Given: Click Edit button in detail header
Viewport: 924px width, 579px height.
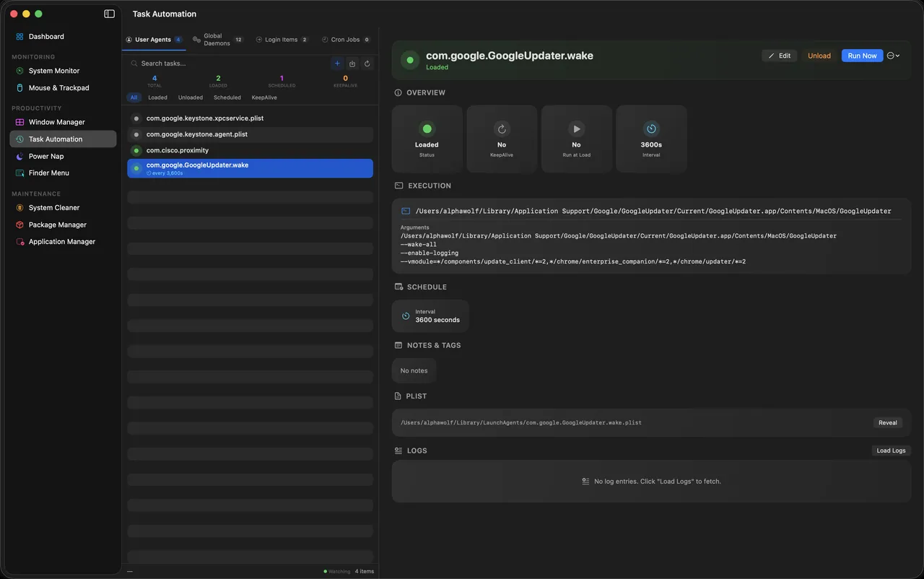Looking at the screenshot, I should point(780,56).
